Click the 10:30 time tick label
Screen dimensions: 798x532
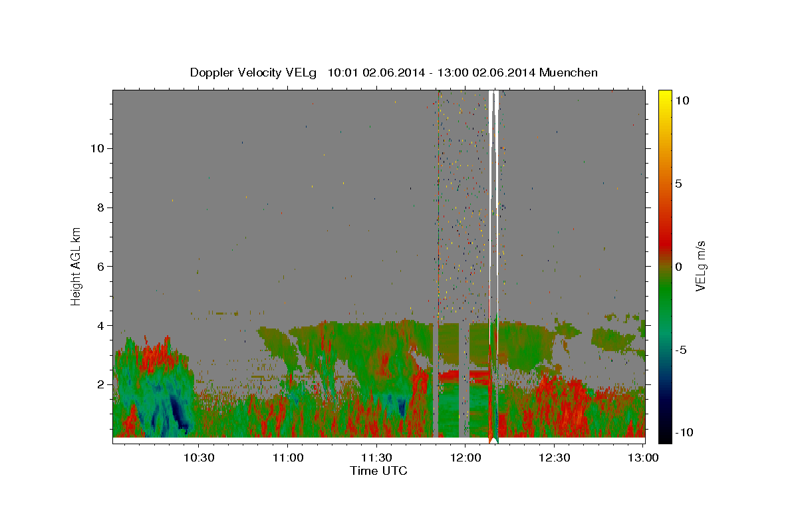(x=198, y=458)
